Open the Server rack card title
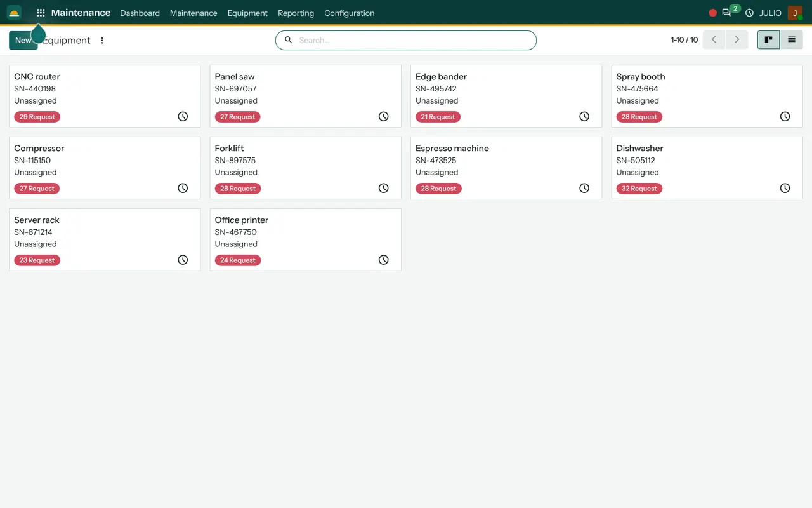 click(37, 220)
